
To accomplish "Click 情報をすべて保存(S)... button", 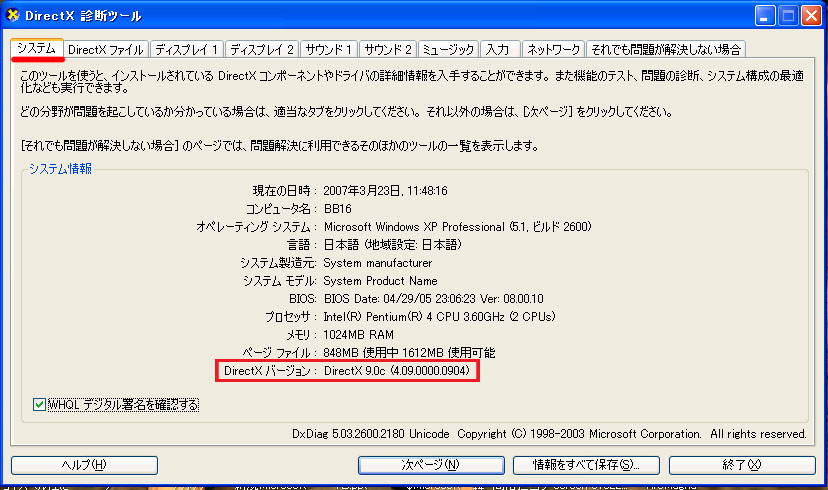I will [586, 465].
